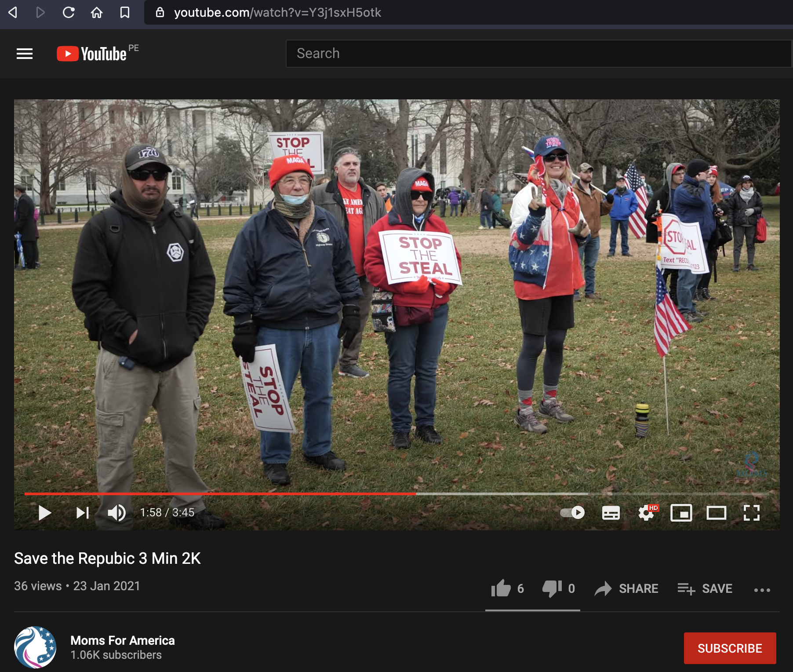Share this video
793x672 pixels.
tap(626, 588)
